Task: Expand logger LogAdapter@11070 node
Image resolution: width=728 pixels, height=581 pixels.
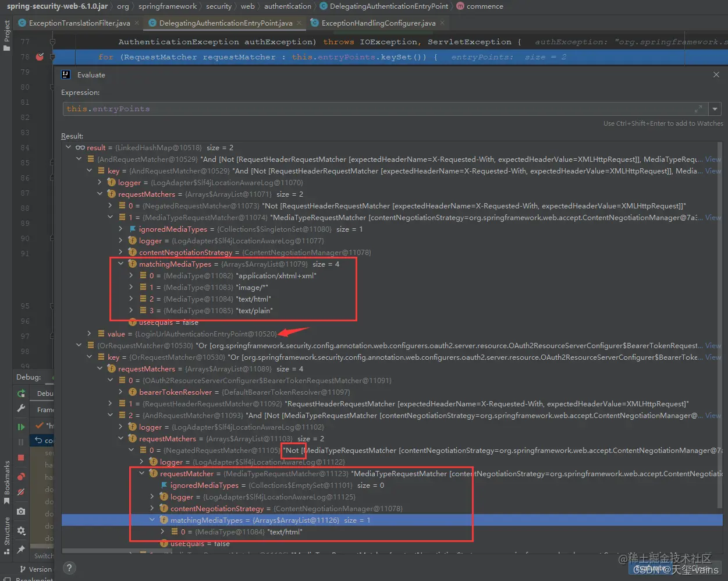Action: [x=100, y=183]
